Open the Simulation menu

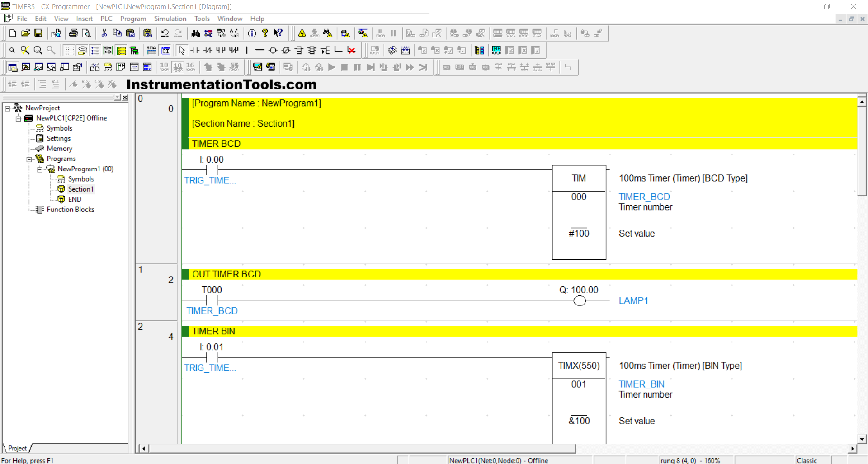170,19
